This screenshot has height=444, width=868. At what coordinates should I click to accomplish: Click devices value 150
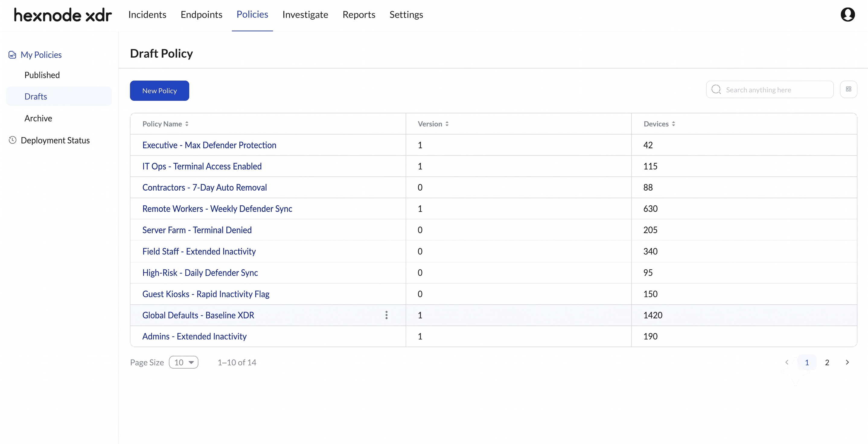[650, 294]
